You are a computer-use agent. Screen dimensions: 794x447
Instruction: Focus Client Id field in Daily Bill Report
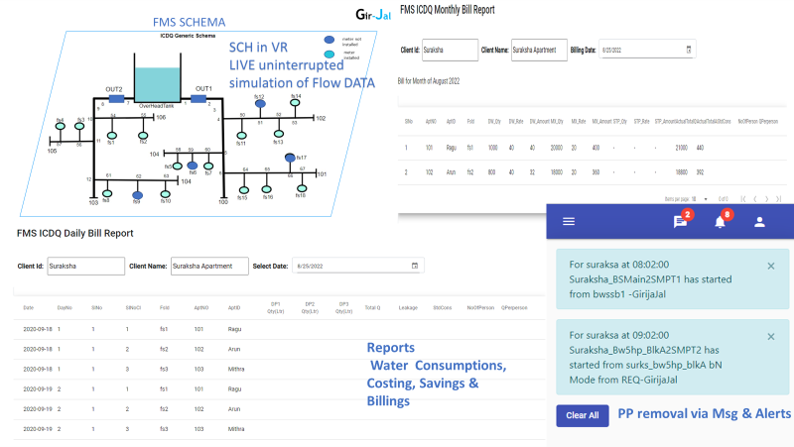click(86, 266)
